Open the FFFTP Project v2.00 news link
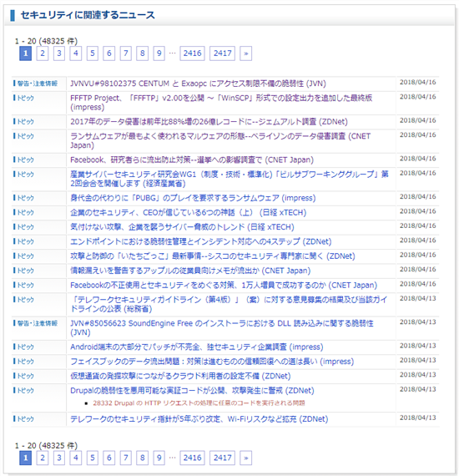This screenshot has width=459, height=476. pos(221,103)
